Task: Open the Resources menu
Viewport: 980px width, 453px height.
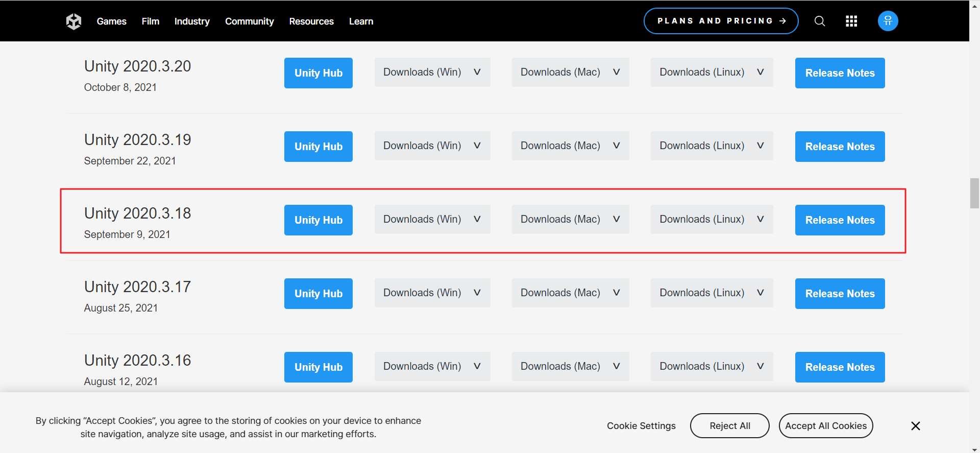Action: pyautogui.click(x=311, y=21)
